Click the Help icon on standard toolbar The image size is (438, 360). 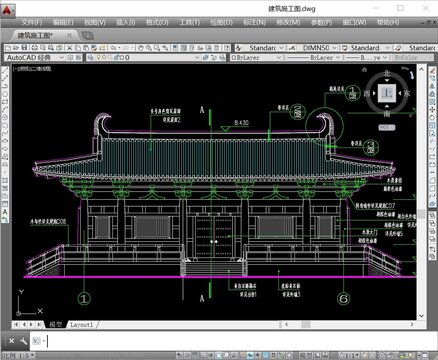pos(226,48)
